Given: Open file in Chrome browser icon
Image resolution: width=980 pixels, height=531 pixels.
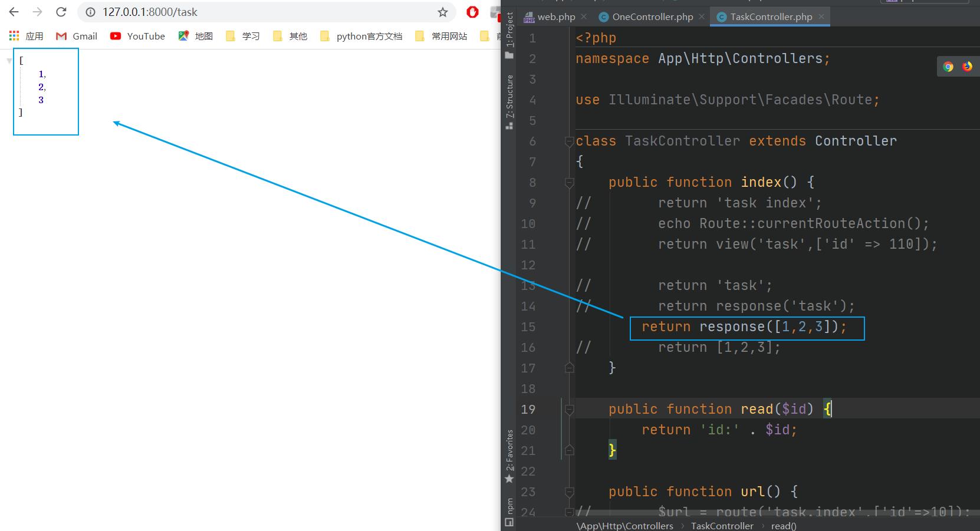Looking at the screenshot, I should tap(948, 67).
